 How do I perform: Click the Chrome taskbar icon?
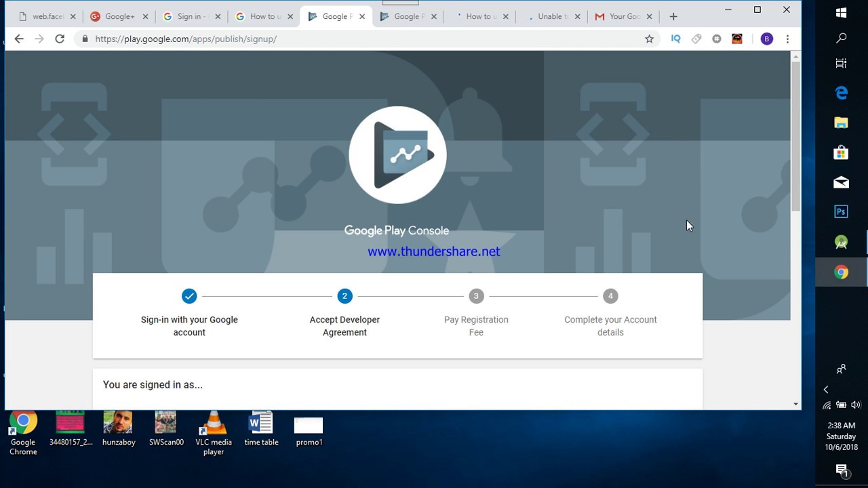[x=842, y=272]
